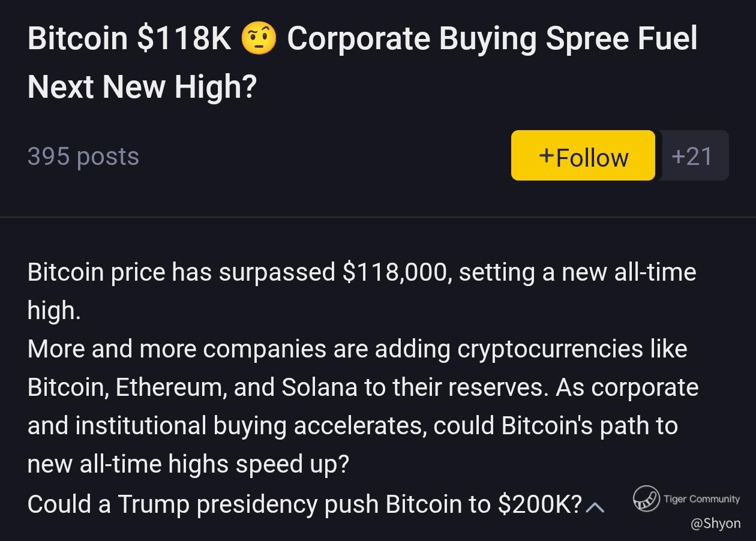Click "Corporate Buying Spree Fuel" in the headline
756x541 pixels.
(x=492, y=39)
